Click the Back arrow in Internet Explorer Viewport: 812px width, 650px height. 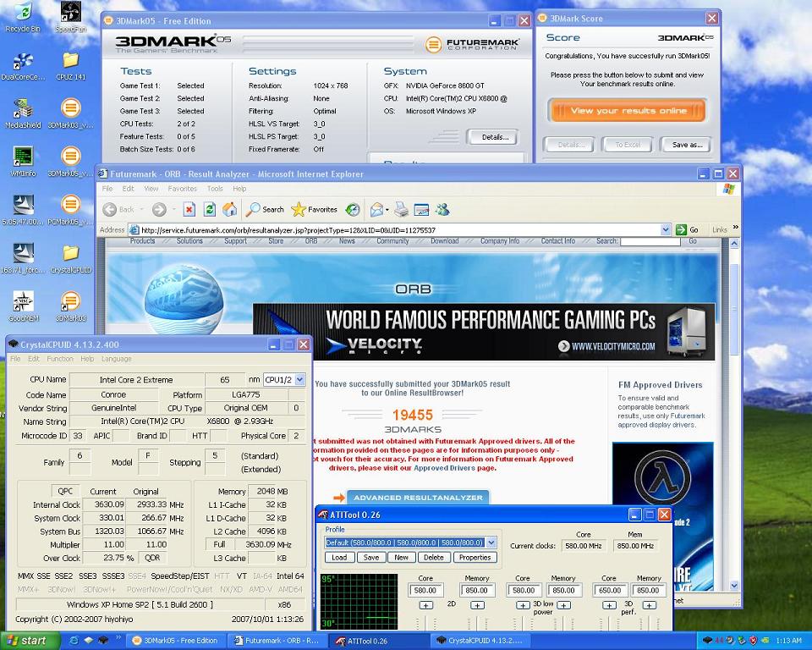(x=109, y=209)
